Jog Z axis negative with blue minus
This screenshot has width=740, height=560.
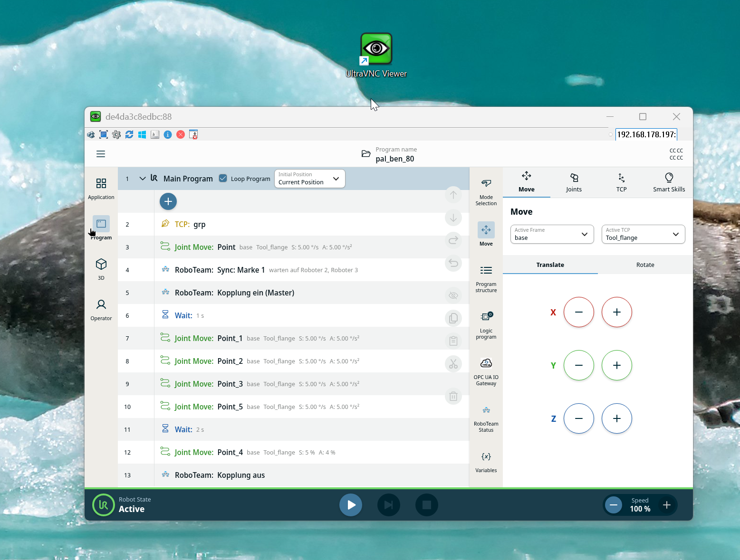click(x=579, y=418)
